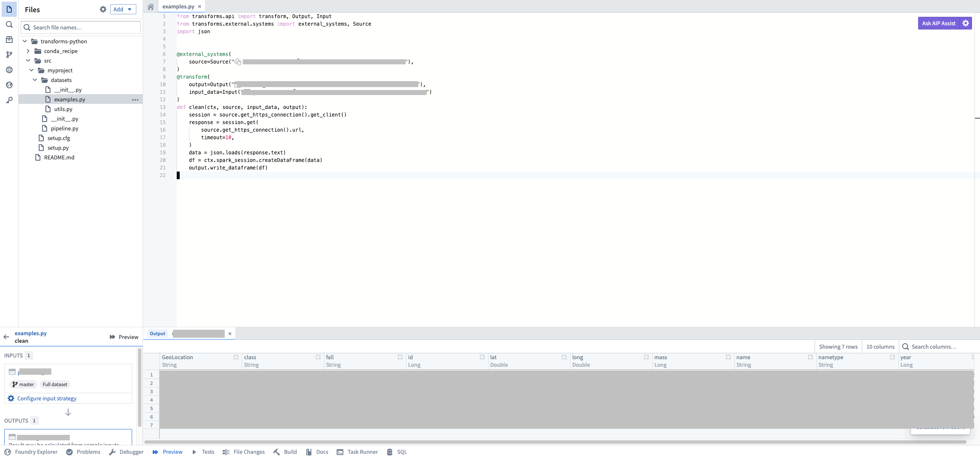Open the SQL panel

397,452
